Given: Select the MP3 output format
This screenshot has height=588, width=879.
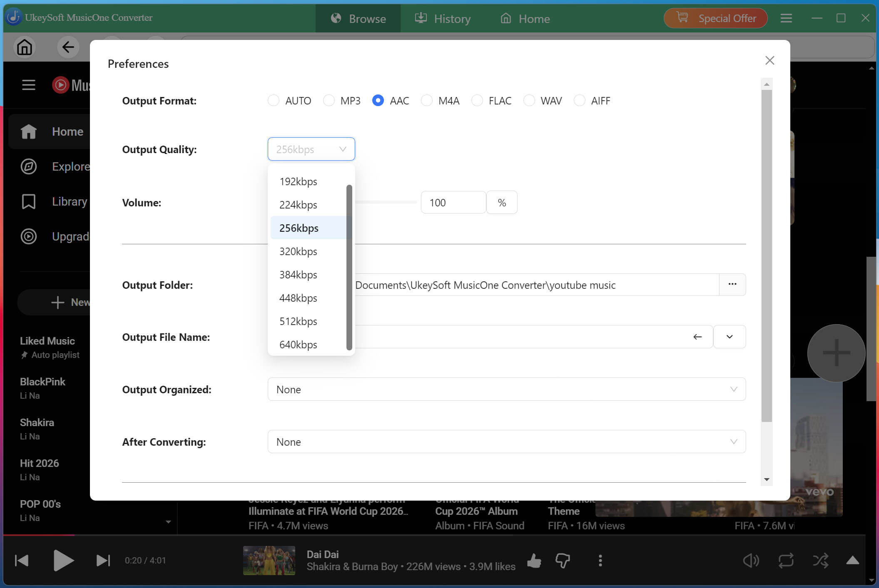Looking at the screenshot, I should pos(329,101).
